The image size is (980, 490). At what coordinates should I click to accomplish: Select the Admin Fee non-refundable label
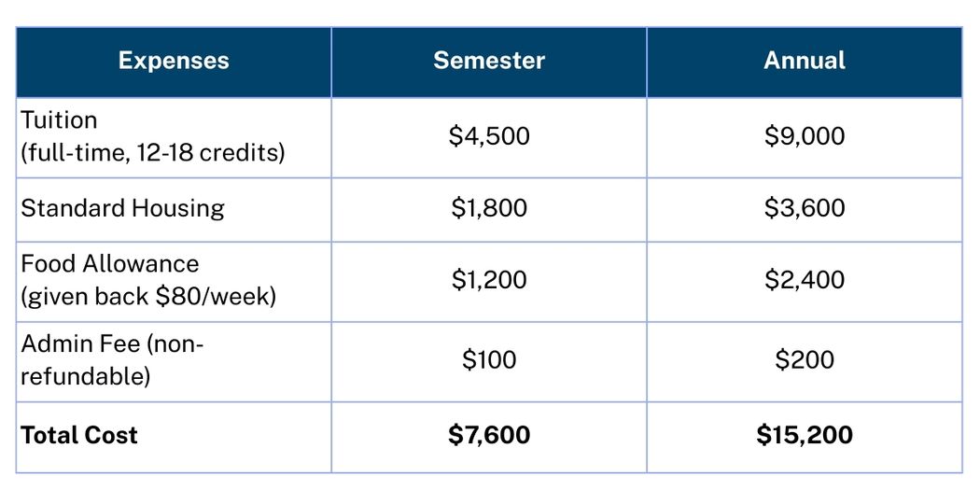click(x=113, y=360)
